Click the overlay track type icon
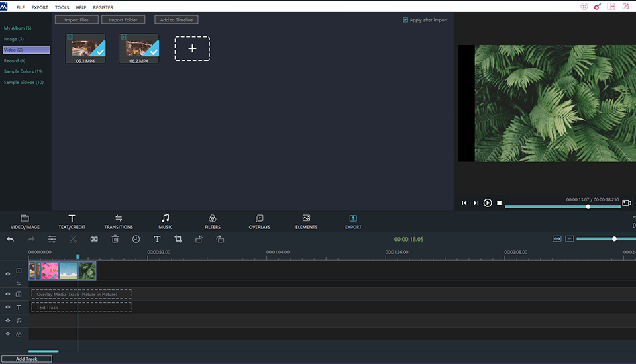This screenshot has width=636, height=364. pos(19,294)
